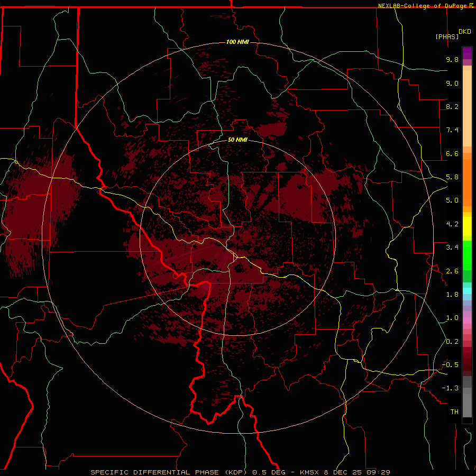
Task: Click the DKD unit label above the color bar
Action: [465, 32]
